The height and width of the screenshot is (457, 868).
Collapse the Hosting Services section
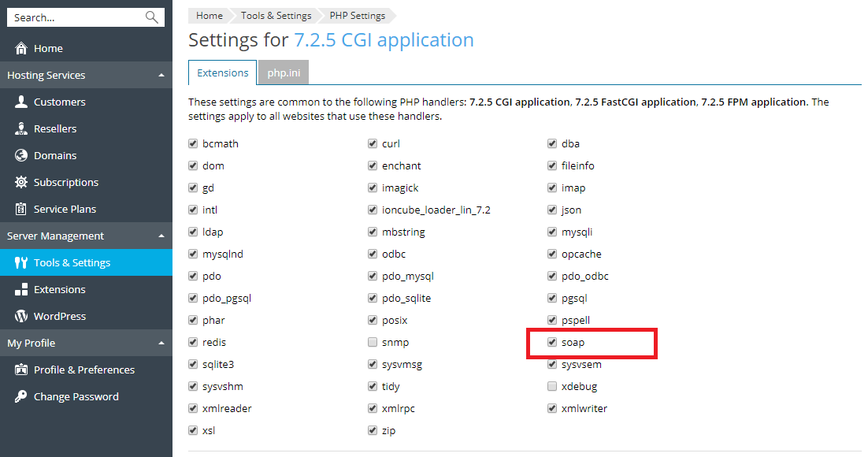161,76
